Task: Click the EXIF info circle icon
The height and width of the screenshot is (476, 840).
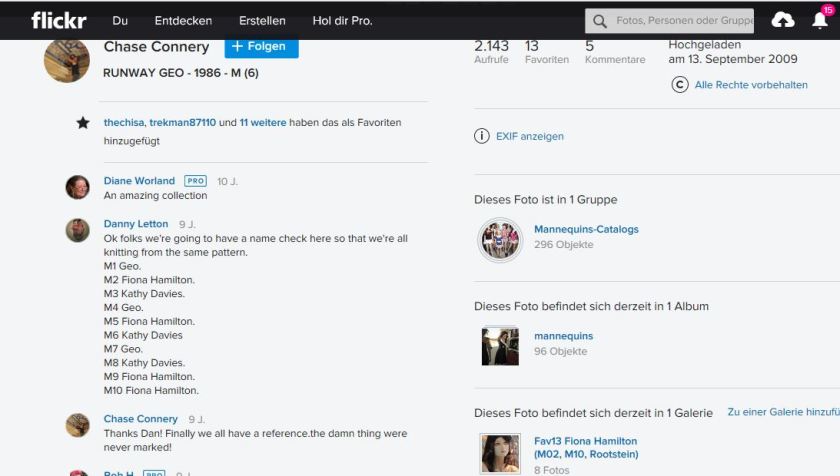Action: 482,136
